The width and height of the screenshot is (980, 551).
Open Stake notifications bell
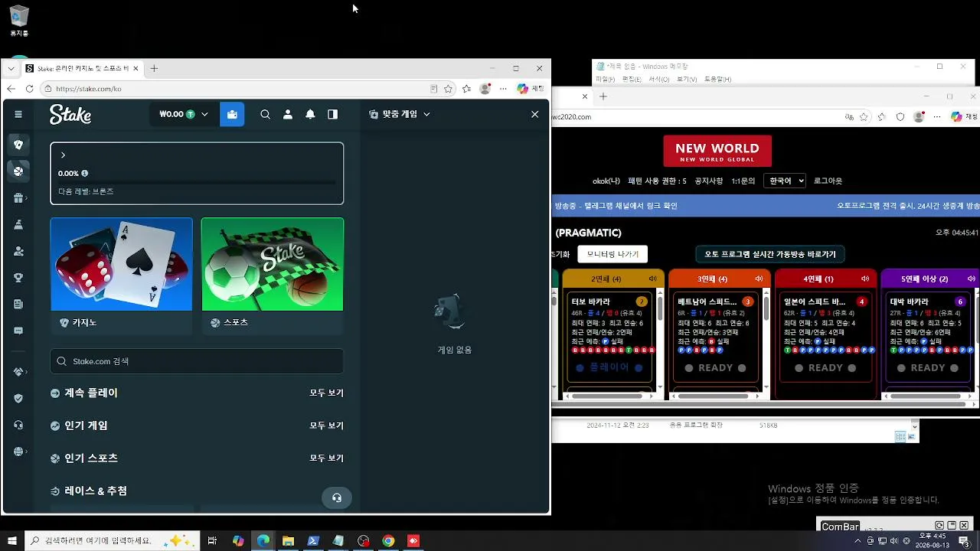[310, 114]
